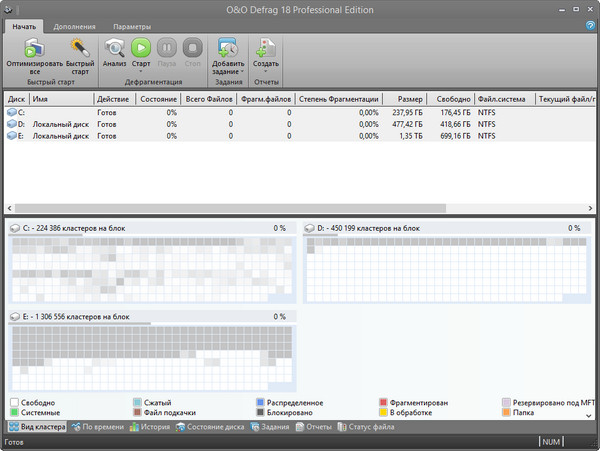Image resolution: width=600 pixels, height=451 pixels.
Task: Click the Оптимизировать все icon
Action: click(33, 47)
